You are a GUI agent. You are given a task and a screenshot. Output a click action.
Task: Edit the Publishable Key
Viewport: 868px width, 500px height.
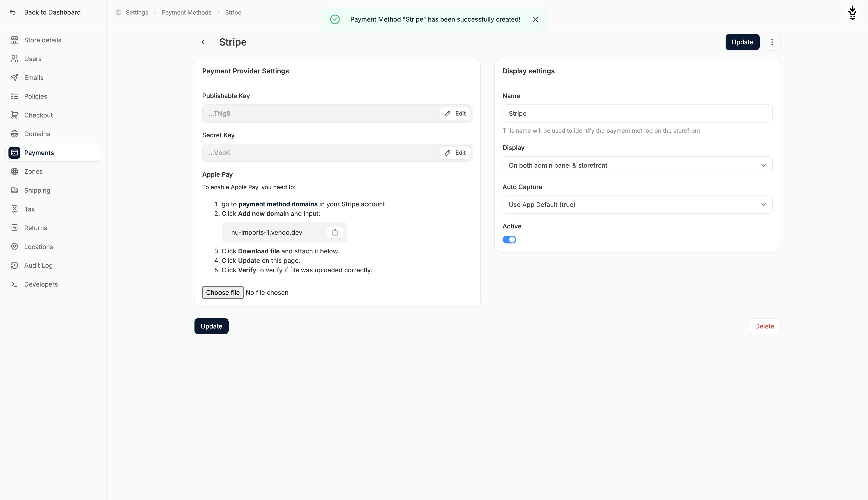[x=455, y=114]
